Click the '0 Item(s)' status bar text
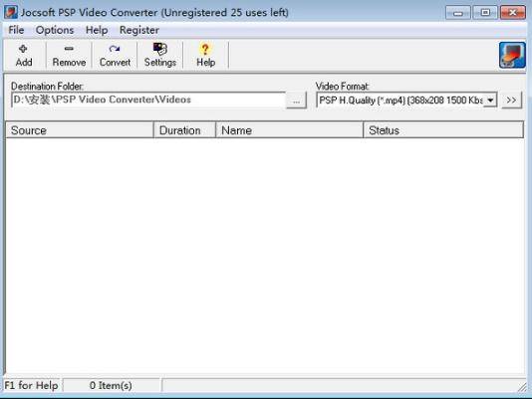The height and width of the screenshot is (399, 532). tap(111, 385)
